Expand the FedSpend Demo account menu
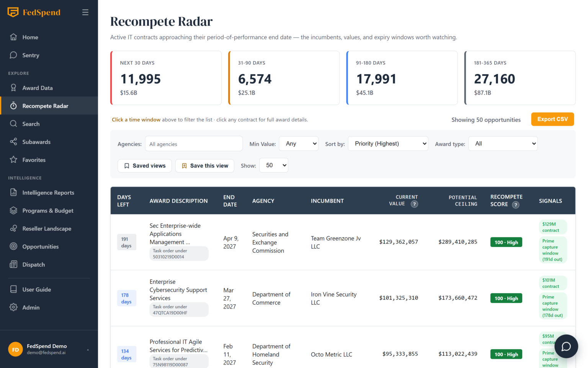 click(49, 349)
